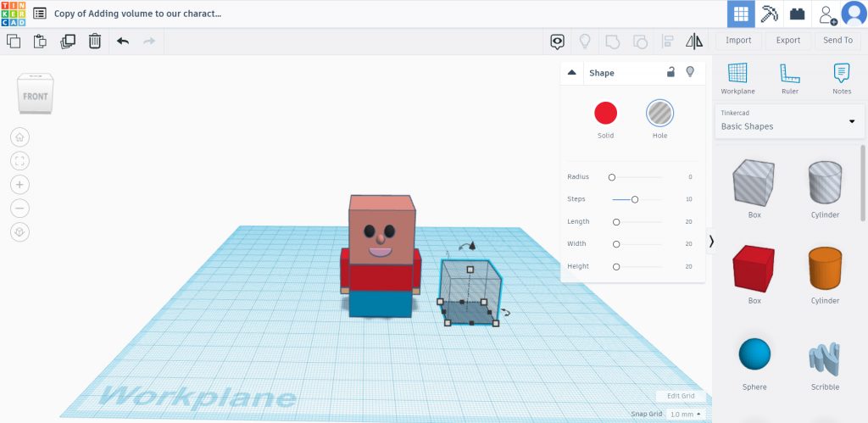868x423 pixels.
Task: Click the Height slider handle
Action: (x=616, y=267)
